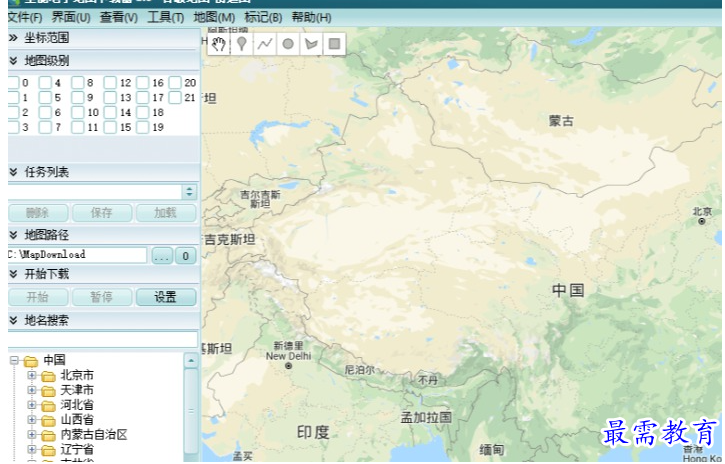Expand the 河北省 tree node
Screen dimensions: 725x464
click(x=32, y=405)
